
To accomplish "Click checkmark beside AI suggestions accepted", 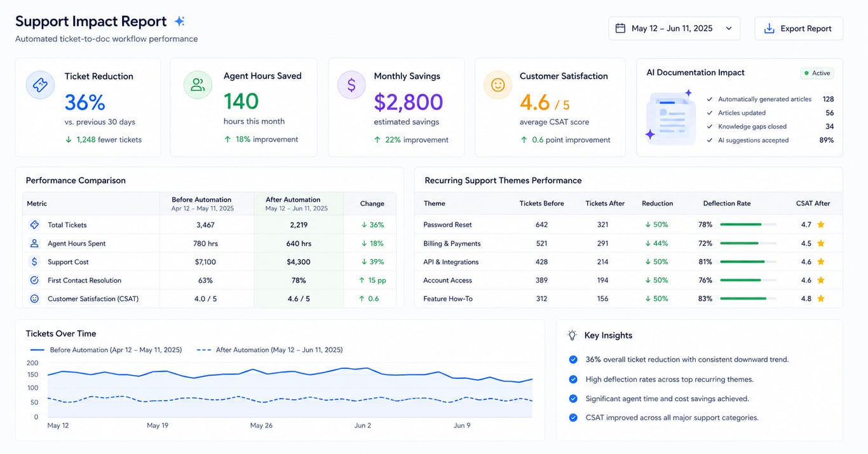I will point(710,141).
